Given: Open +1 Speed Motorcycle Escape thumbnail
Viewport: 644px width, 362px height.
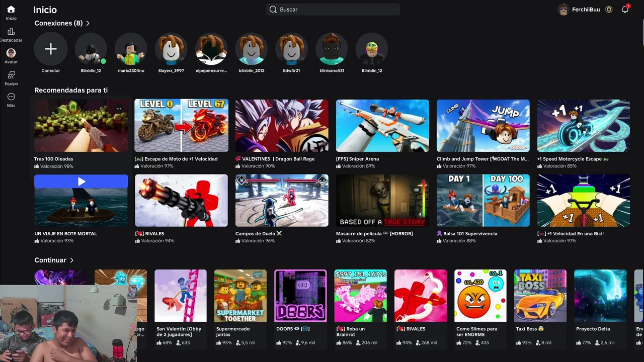Looking at the screenshot, I should 584,126.
